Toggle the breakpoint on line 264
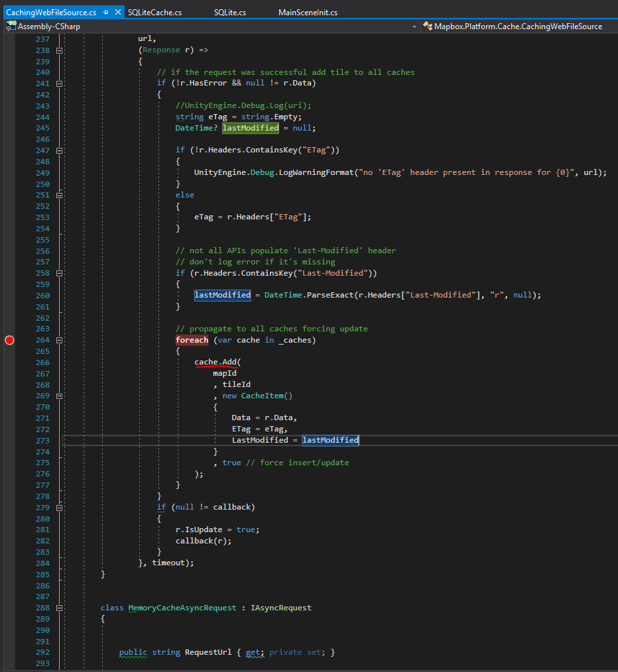The width and height of the screenshot is (618, 672). tap(9, 340)
